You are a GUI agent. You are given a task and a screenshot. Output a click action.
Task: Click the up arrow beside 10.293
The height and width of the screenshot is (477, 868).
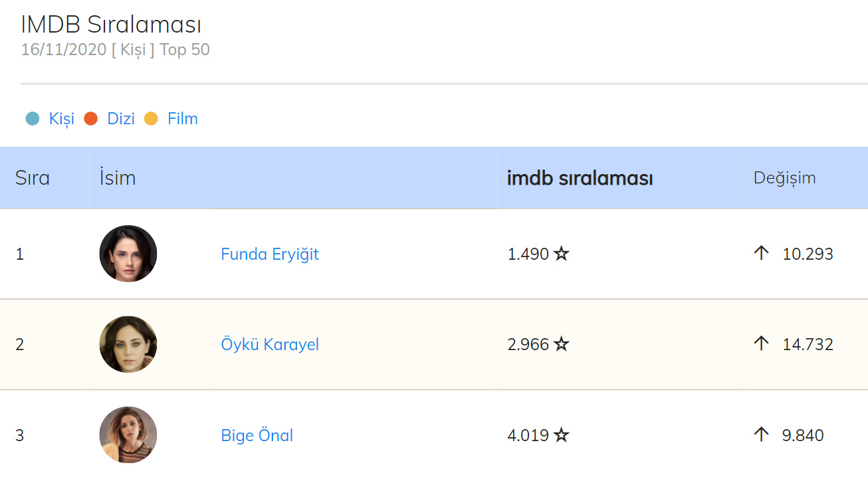click(762, 253)
